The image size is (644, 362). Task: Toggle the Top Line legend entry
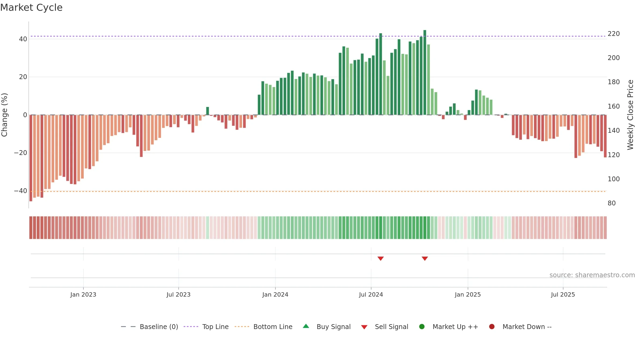point(206,327)
